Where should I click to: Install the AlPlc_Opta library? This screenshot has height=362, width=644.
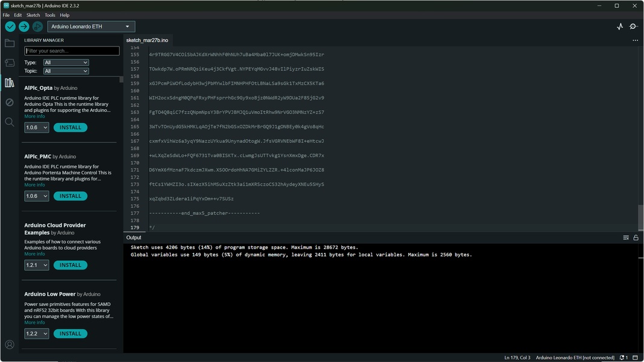coord(70,128)
